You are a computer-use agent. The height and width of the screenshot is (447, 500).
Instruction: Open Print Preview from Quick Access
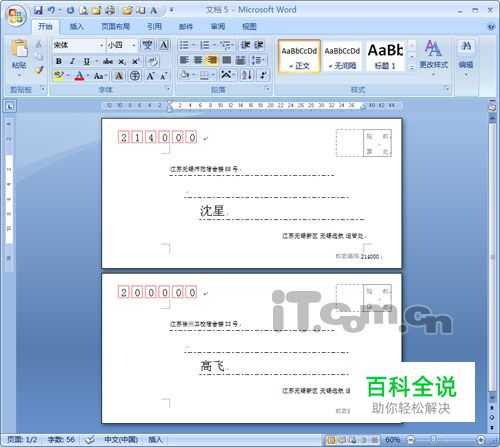point(83,10)
